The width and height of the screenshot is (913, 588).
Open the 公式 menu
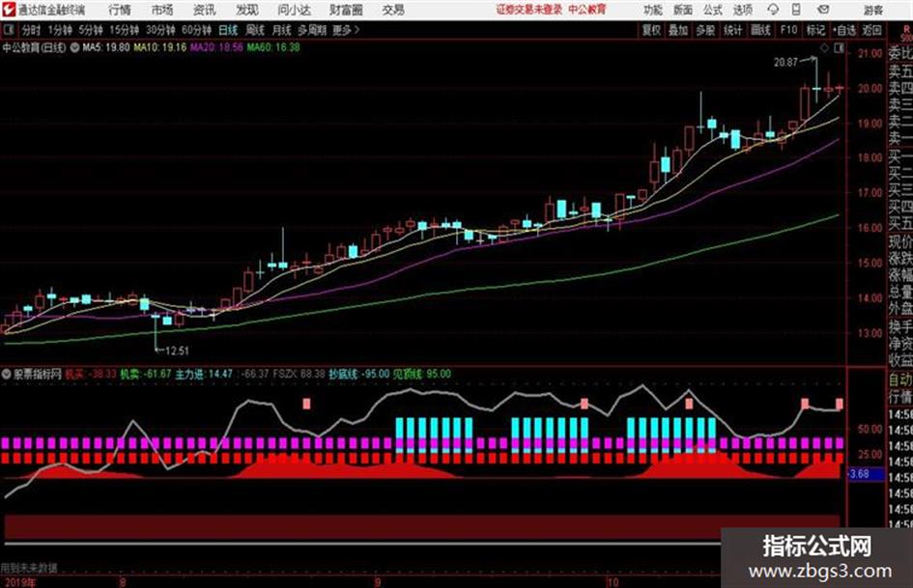pos(712,10)
